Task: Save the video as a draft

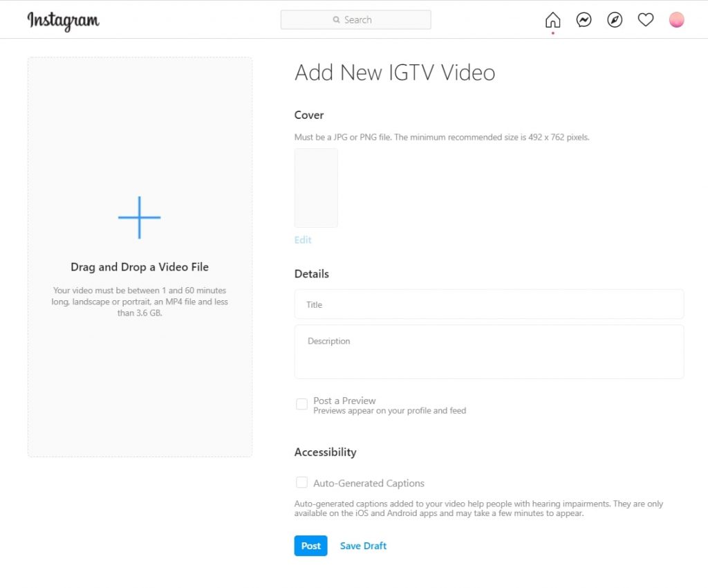Action: coord(363,546)
